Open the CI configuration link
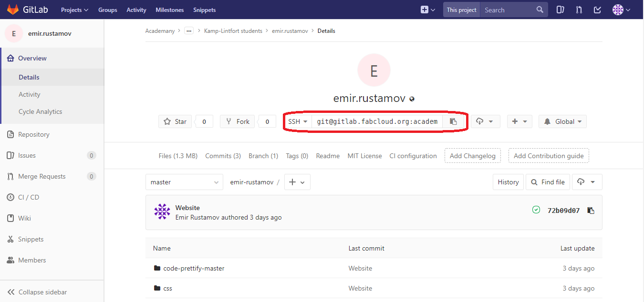The width and height of the screenshot is (644, 302). coord(413,156)
